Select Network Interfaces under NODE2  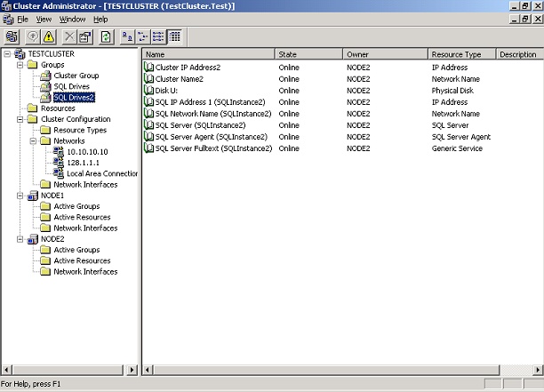tap(85, 272)
